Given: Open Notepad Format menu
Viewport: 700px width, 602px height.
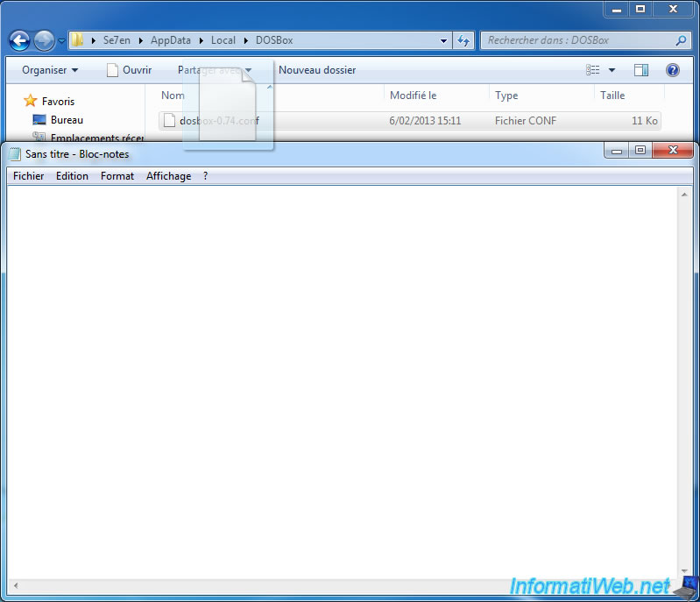Looking at the screenshot, I should point(117,176).
